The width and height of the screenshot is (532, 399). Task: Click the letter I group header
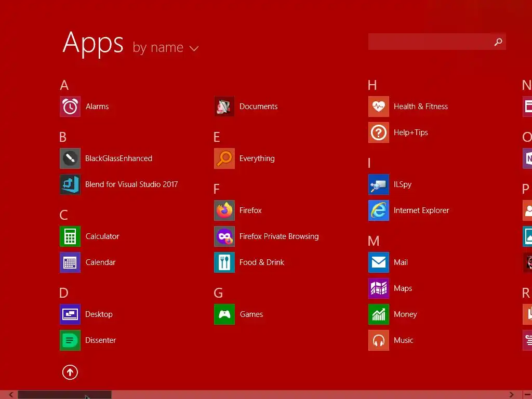click(x=369, y=163)
